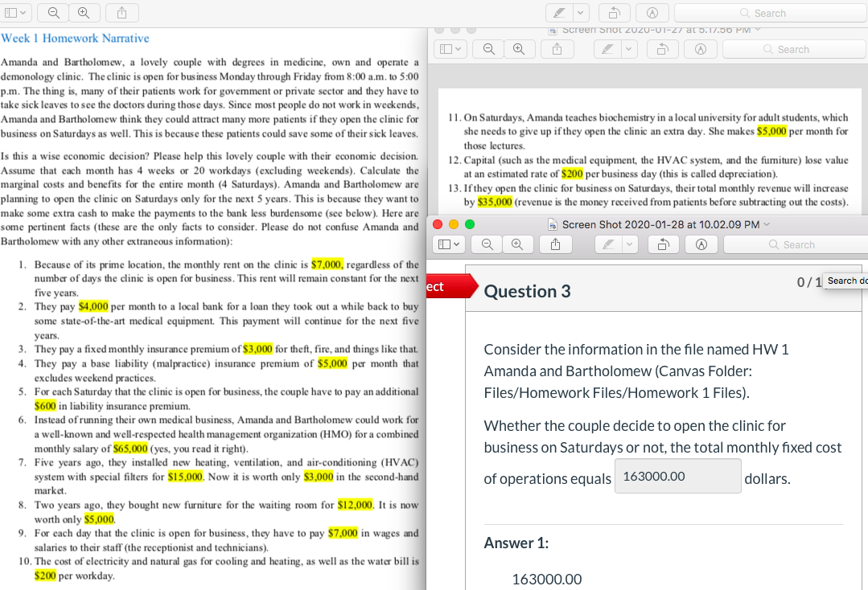Share the Homework Narrative document
The image size is (868, 590).
point(121,13)
